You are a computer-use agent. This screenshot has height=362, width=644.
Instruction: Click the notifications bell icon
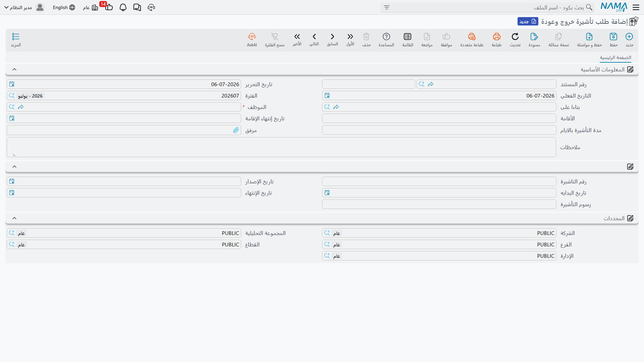click(x=123, y=7)
